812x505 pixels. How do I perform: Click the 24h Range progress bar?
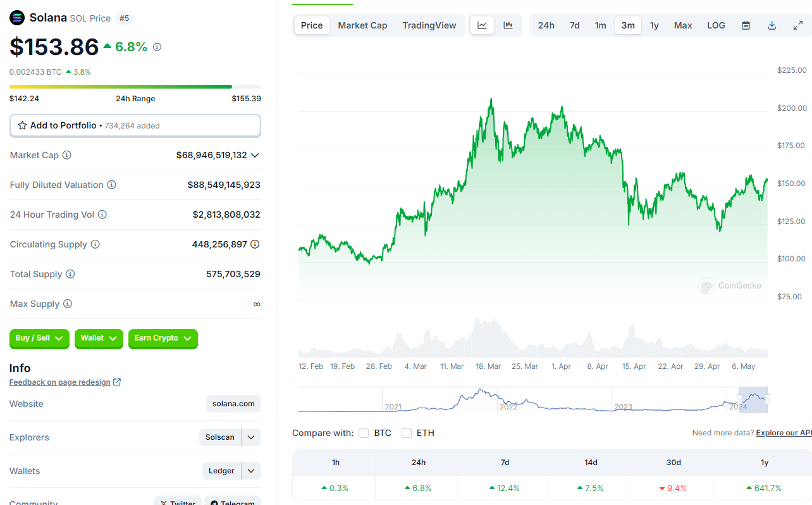pyautogui.click(x=135, y=87)
